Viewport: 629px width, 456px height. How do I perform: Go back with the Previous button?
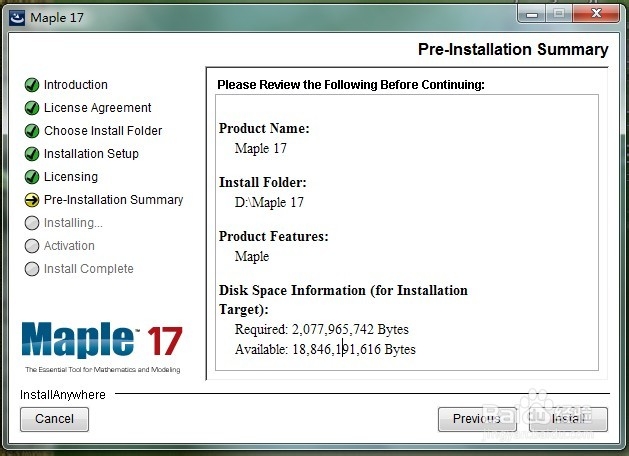pyautogui.click(x=477, y=419)
